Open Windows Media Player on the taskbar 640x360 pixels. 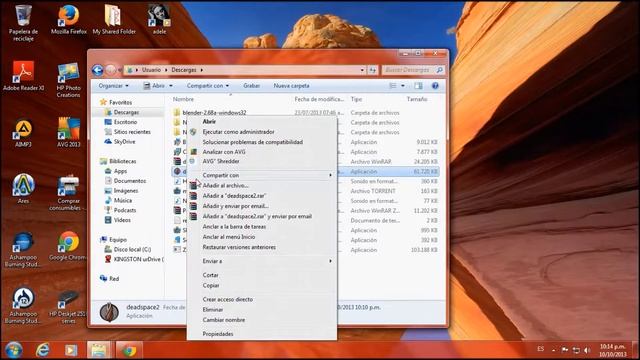pos(71,350)
